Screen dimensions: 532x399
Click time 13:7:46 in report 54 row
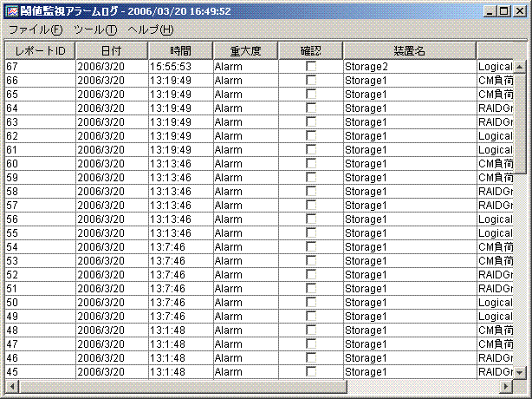[180, 247]
